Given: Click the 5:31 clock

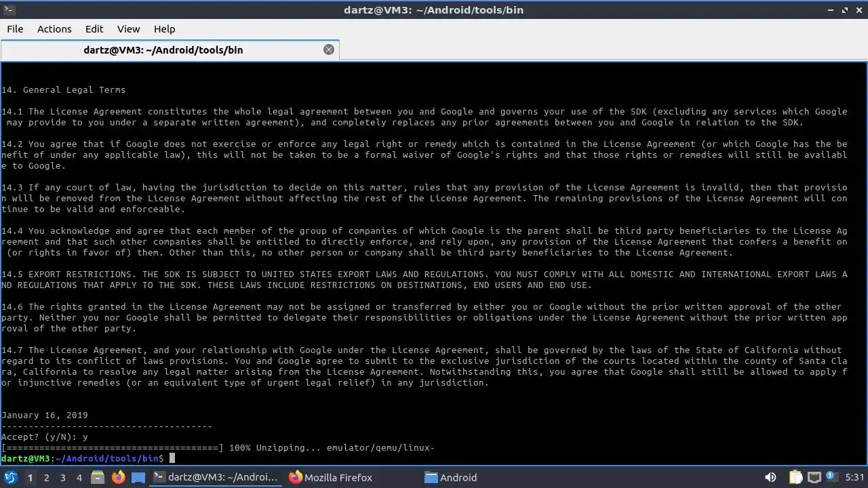Looking at the screenshot, I should [x=854, y=477].
